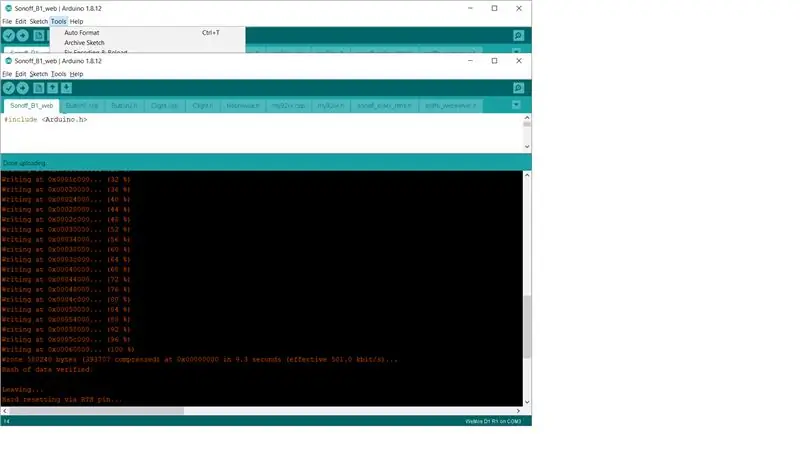Click the Done uploading status message

click(x=24, y=163)
